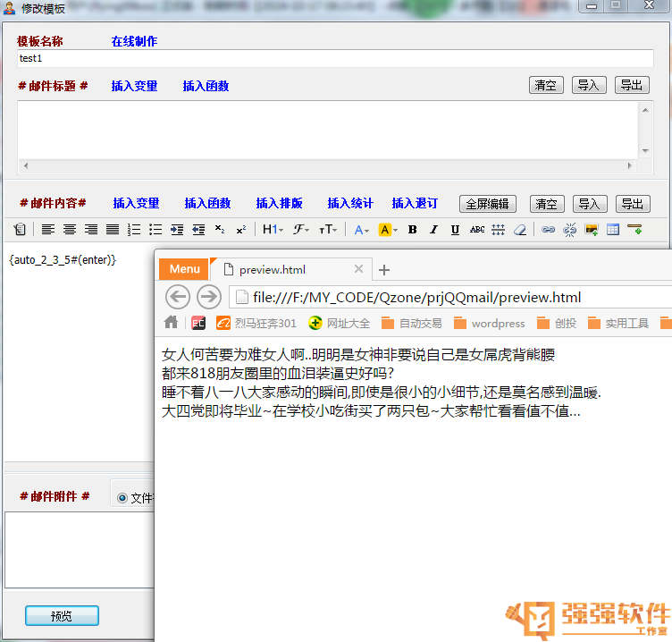Click 导出 button for mail title

(x=632, y=85)
